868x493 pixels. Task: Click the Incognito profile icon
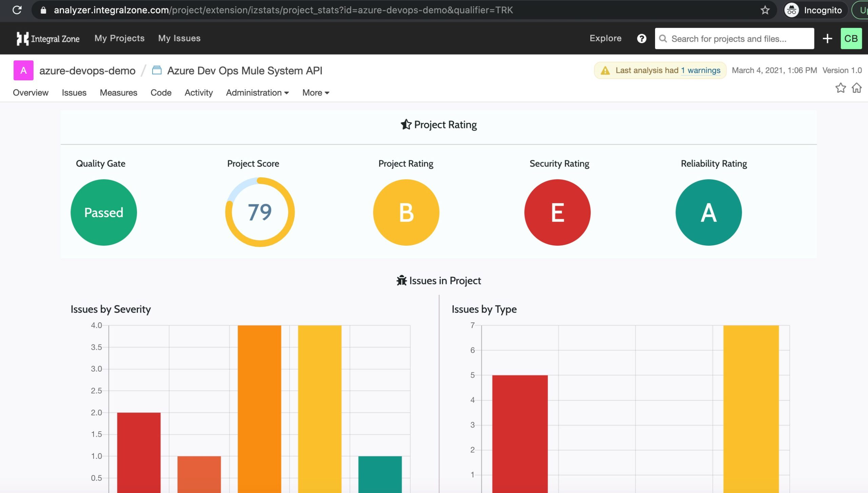pos(791,10)
